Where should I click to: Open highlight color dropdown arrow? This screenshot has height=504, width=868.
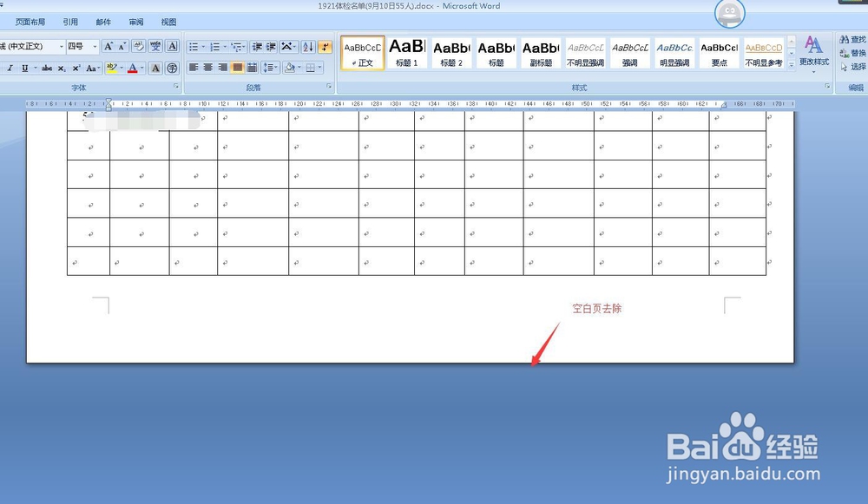[122, 68]
